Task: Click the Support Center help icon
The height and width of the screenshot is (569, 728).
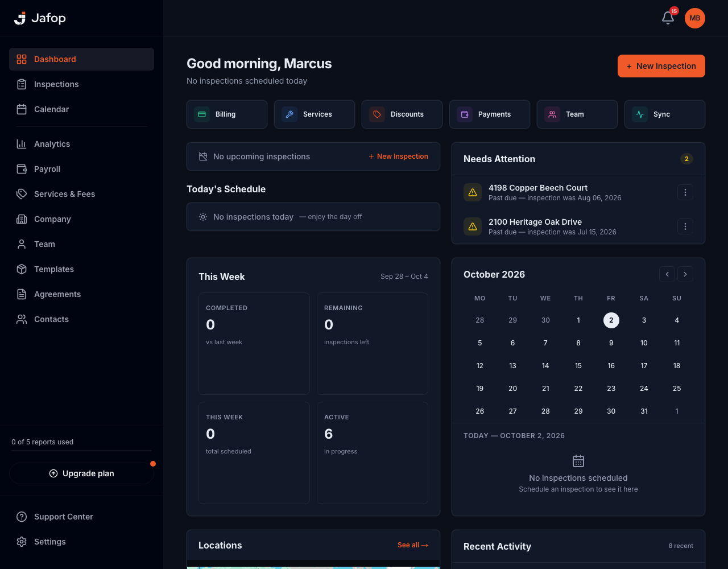Action: 22,517
